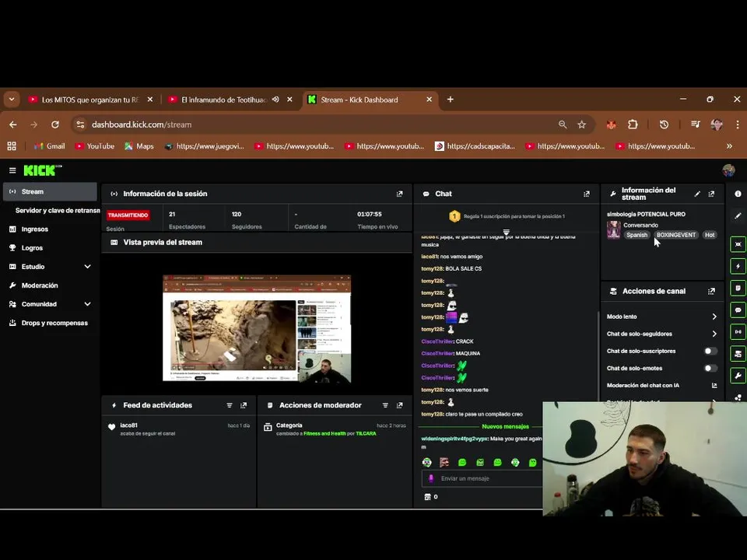Open Chat de solo-seguidores options chevron
747x560 pixels.
[x=714, y=334]
